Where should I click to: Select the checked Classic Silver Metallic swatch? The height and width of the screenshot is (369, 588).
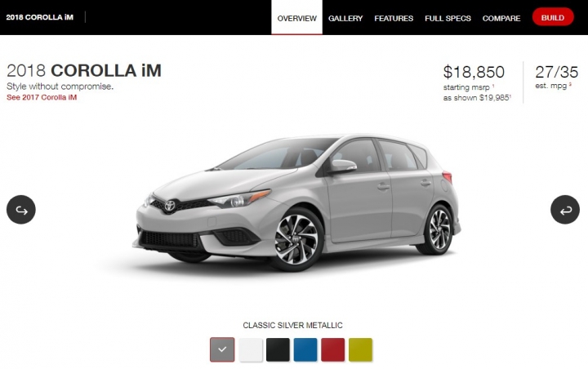click(222, 349)
